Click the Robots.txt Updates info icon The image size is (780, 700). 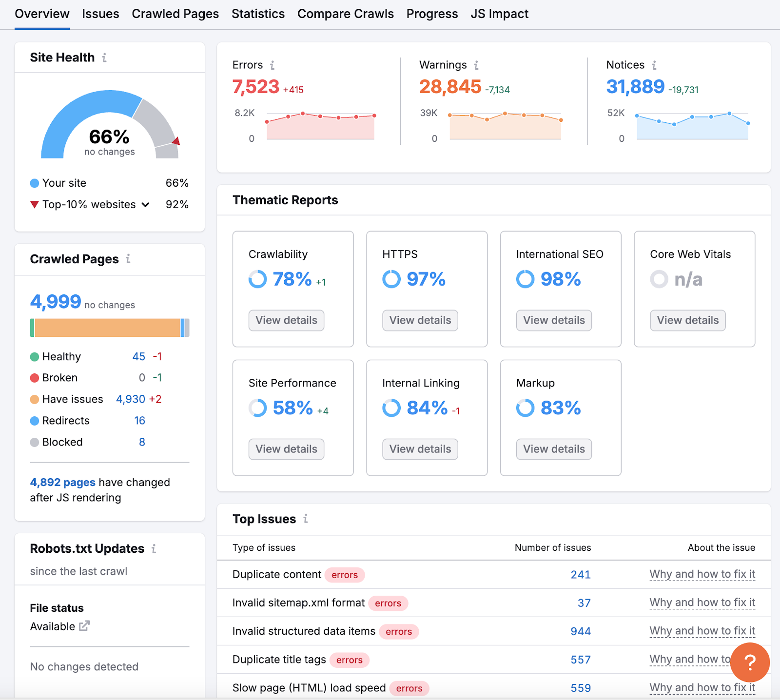[x=154, y=549]
